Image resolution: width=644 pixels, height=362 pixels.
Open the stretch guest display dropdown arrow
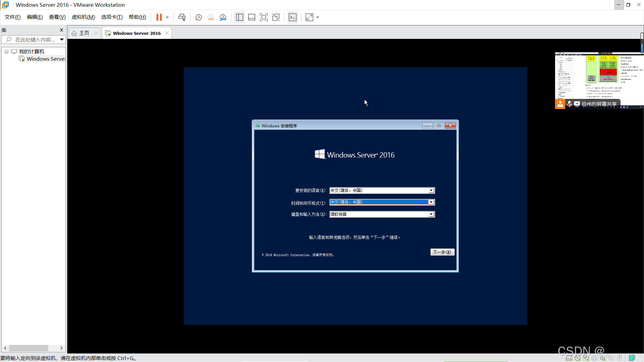(x=318, y=17)
